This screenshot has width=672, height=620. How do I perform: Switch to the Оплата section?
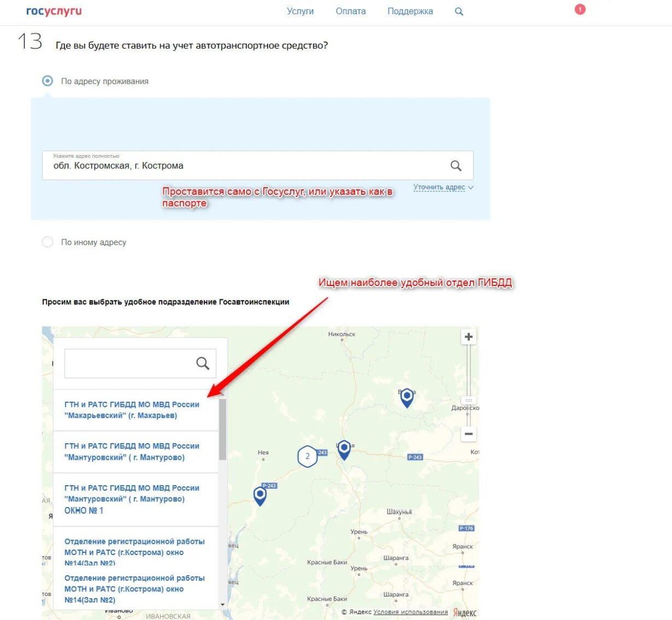pyautogui.click(x=351, y=11)
